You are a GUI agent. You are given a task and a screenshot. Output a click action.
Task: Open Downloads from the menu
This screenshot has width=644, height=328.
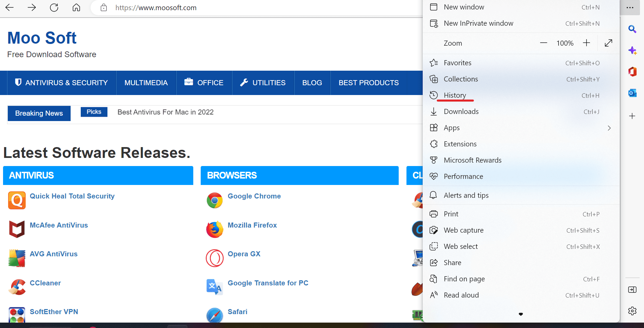click(x=521, y=112)
